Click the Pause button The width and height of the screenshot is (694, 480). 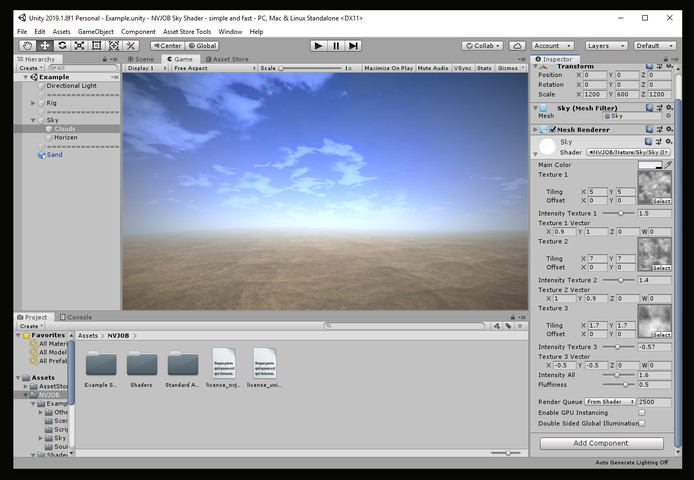(x=336, y=46)
